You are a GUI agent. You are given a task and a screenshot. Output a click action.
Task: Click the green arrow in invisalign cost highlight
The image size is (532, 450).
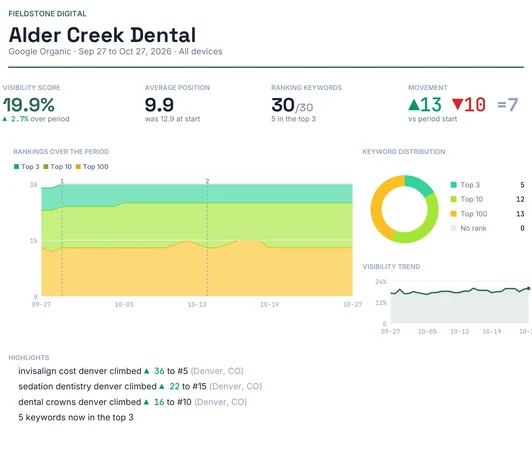click(147, 371)
